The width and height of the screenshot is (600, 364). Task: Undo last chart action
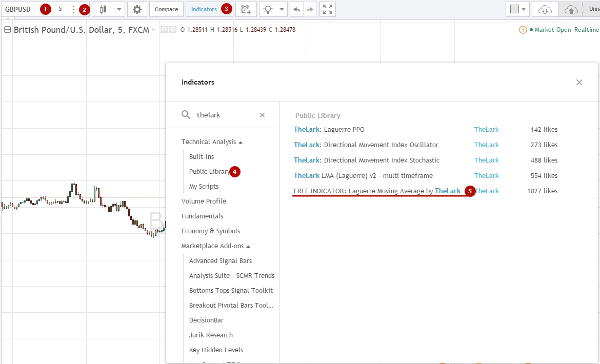click(x=296, y=9)
